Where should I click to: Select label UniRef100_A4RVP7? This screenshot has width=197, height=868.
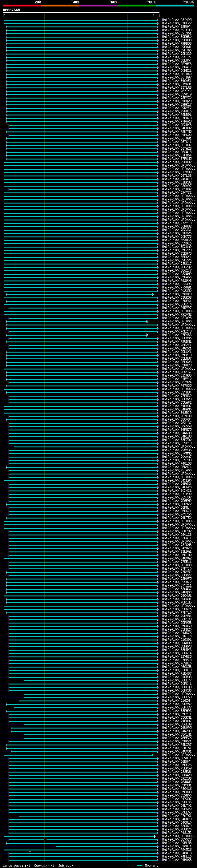(x=177, y=308)
